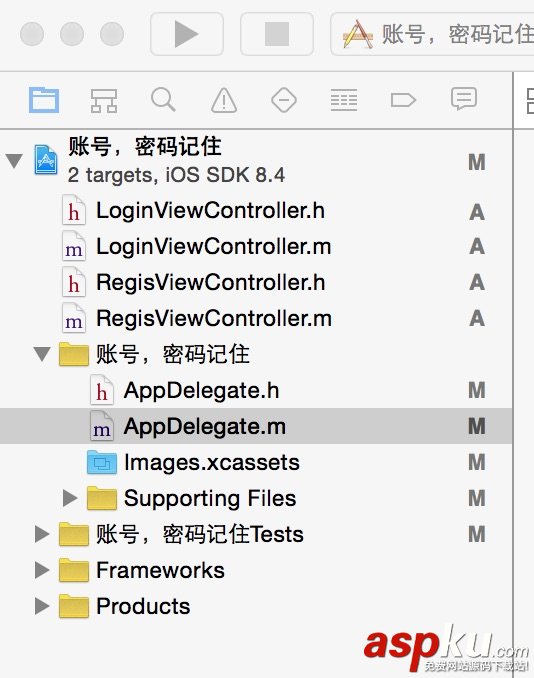Open the Test navigator diamond icon
Screen dimensions: 534x678
click(x=284, y=100)
